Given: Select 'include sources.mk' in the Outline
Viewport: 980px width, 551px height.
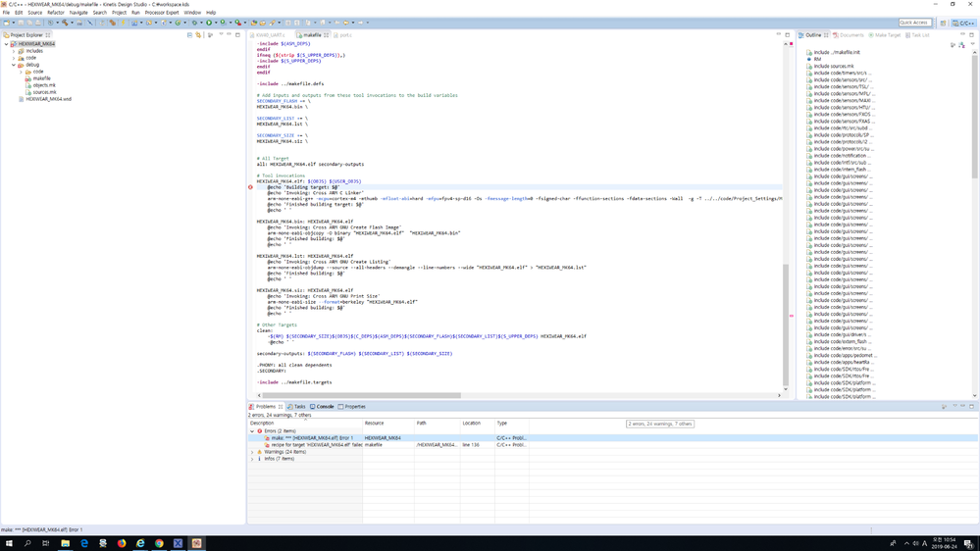Looking at the screenshot, I should tap(833, 67).
